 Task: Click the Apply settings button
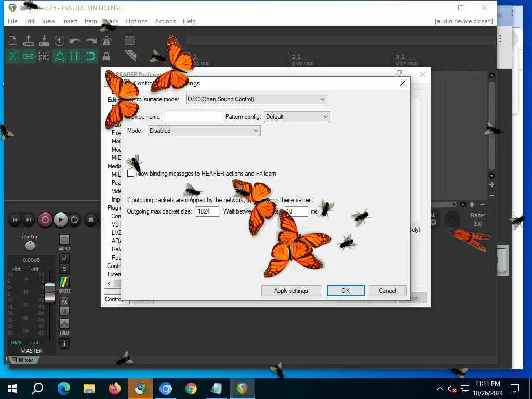point(291,291)
